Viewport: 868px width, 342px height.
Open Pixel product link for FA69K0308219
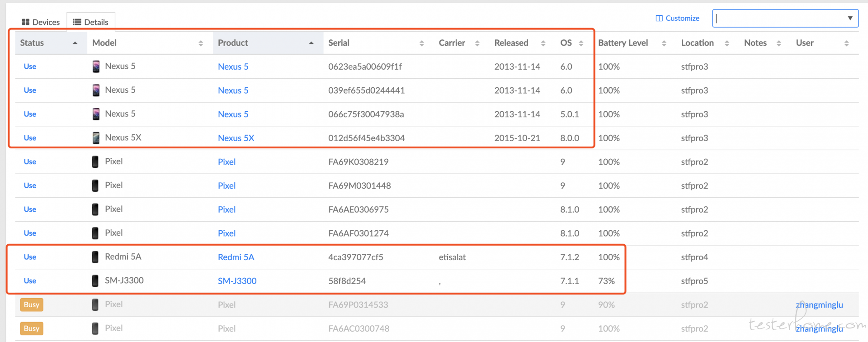[227, 162]
